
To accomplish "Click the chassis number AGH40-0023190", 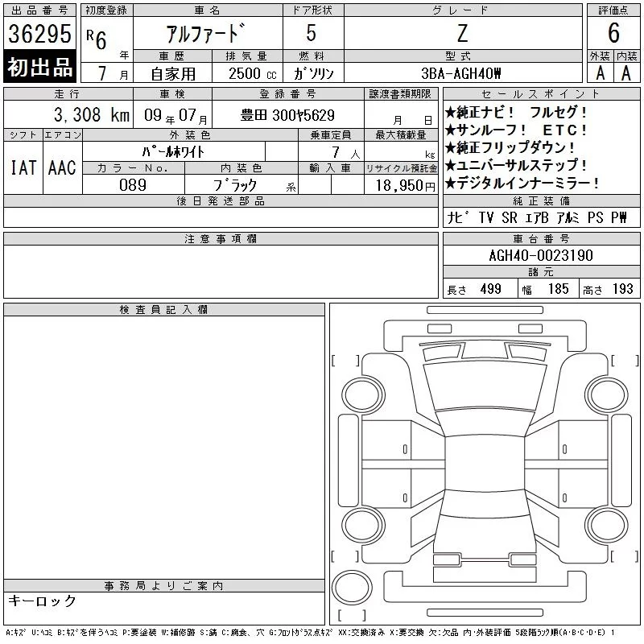I will pos(541,255).
